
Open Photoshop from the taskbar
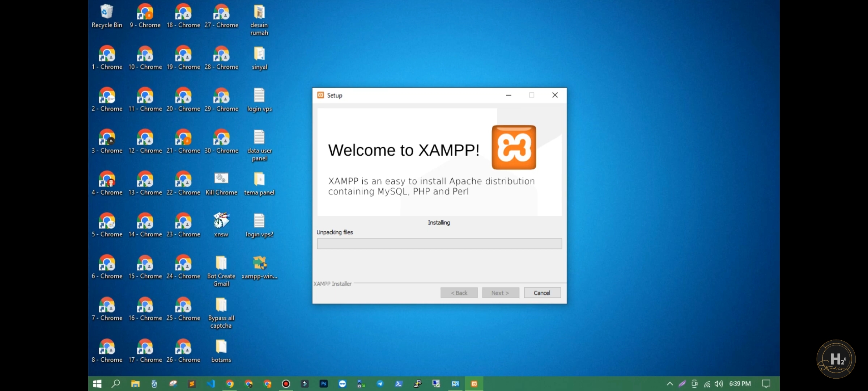[323, 384]
